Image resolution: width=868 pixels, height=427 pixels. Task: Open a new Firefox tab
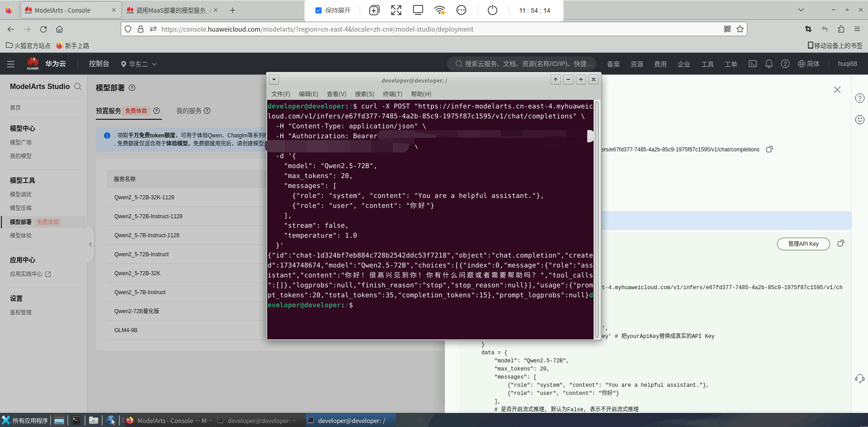pos(232,10)
